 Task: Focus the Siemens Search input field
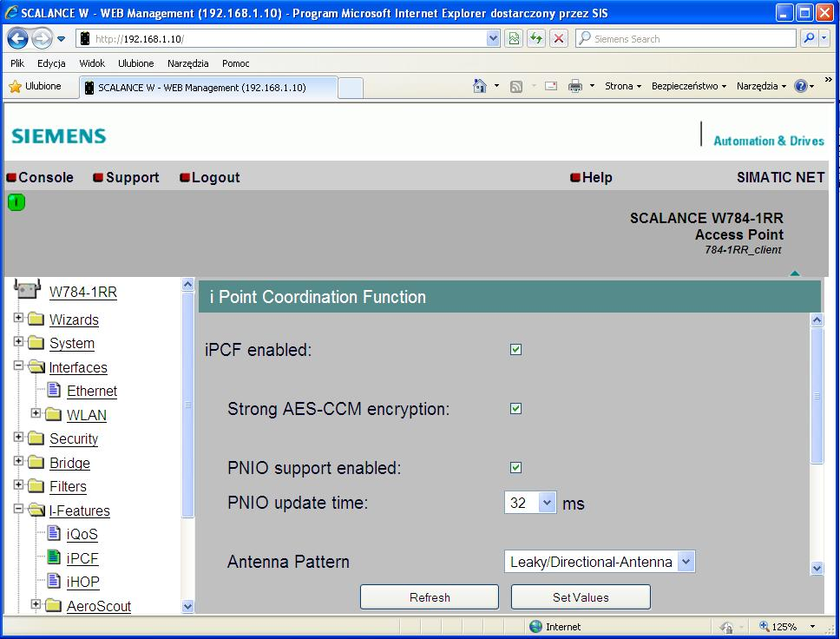[x=686, y=38]
